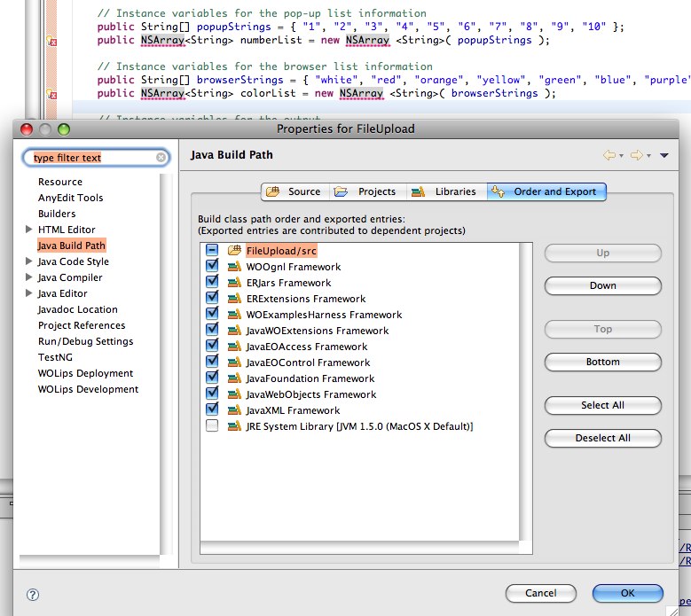Uncheck the ERExtensions Framework checkbox

[x=212, y=297]
